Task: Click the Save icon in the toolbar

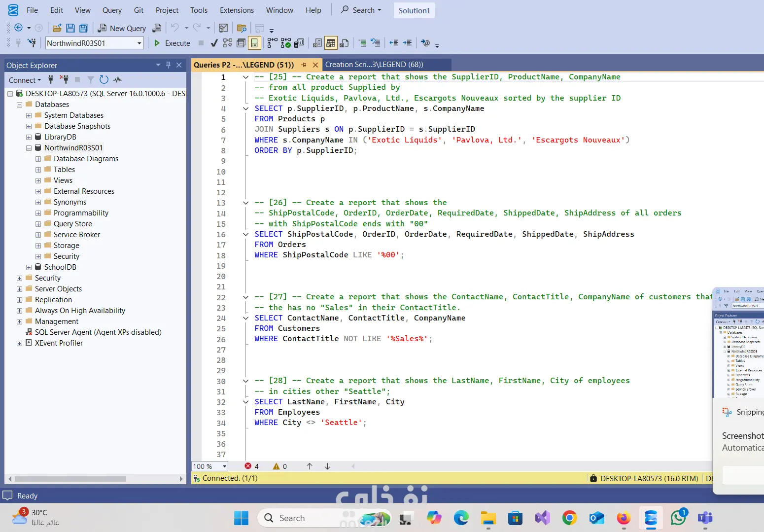Action: pos(70,28)
